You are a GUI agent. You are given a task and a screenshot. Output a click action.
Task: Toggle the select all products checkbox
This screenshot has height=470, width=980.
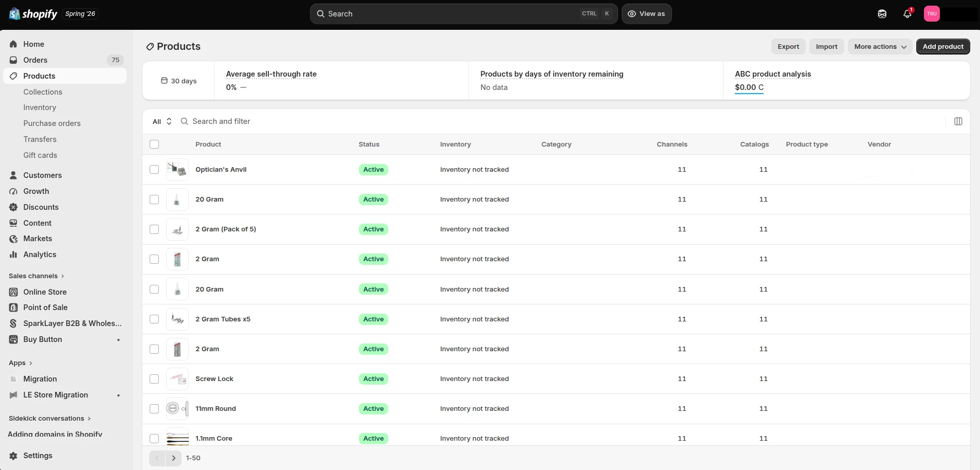pos(154,144)
